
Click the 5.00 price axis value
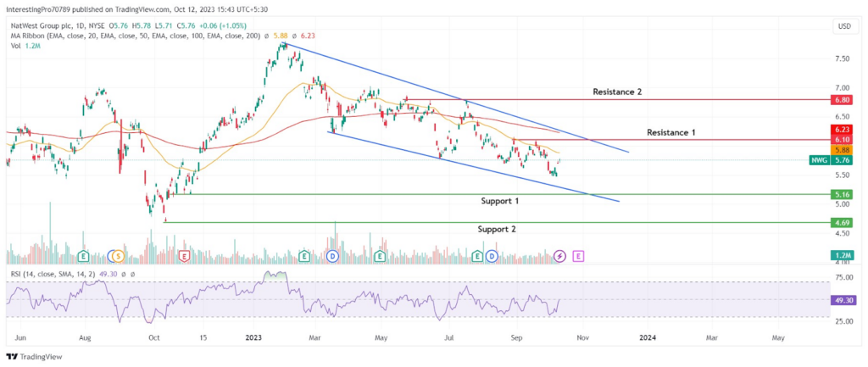click(843, 204)
